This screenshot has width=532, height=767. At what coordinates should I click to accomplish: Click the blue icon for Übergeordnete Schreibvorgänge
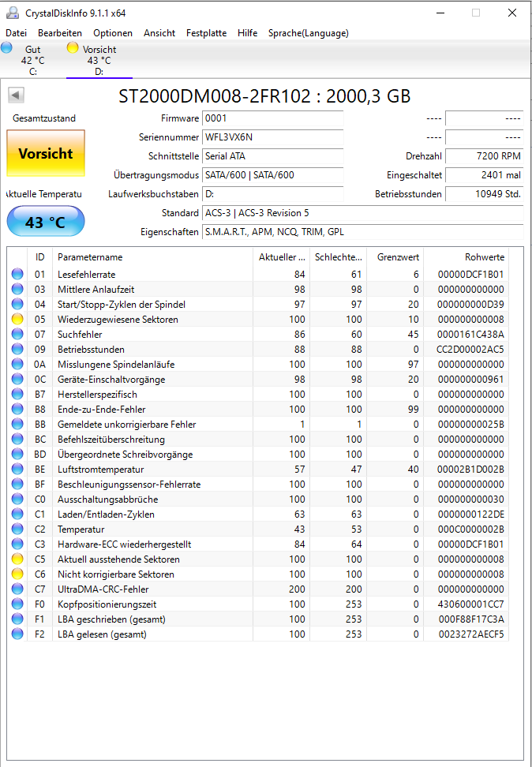pyautogui.click(x=17, y=455)
